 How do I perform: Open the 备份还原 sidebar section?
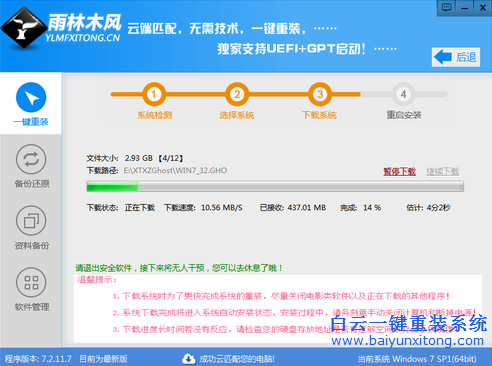click(x=31, y=166)
